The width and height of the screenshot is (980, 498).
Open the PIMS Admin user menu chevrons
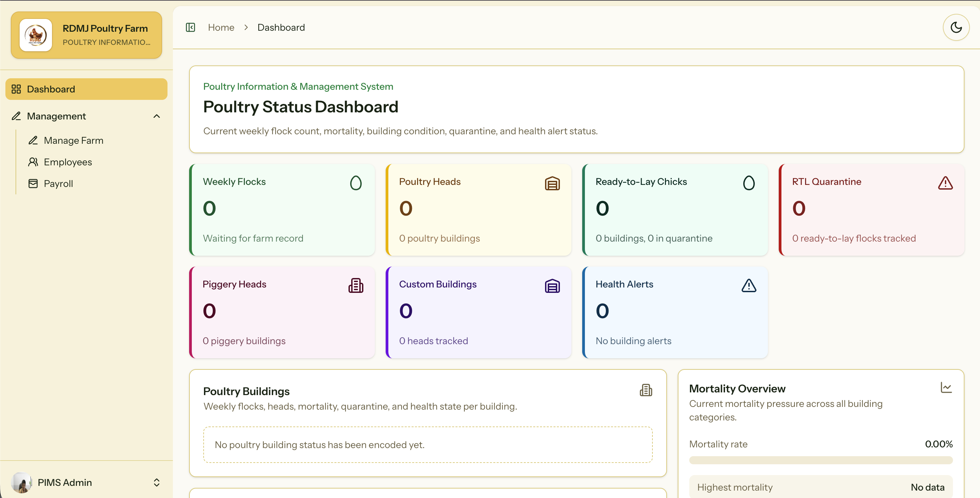tap(156, 482)
